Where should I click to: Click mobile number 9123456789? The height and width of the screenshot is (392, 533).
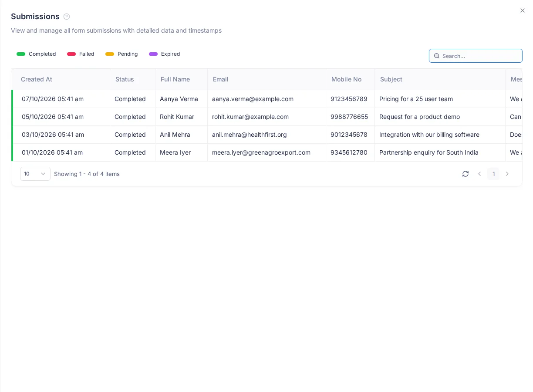coord(349,99)
